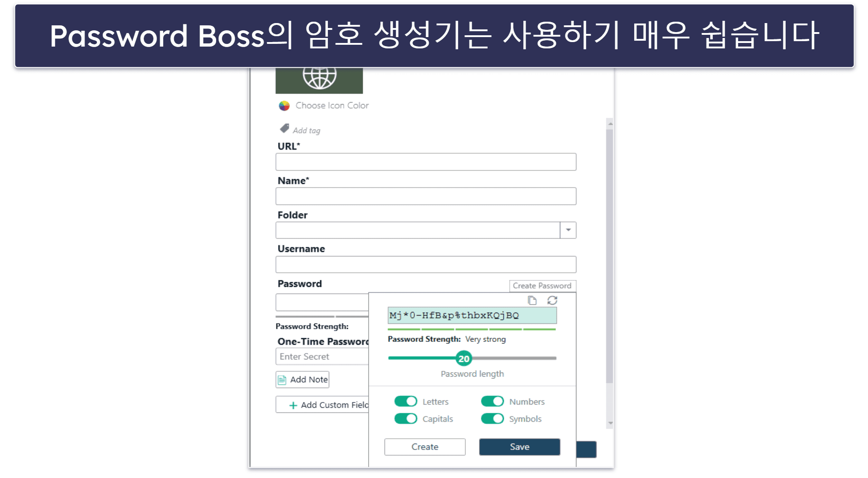This screenshot has height=478, width=868.
Task: Click the Save button in generator
Action: point(520,447)
